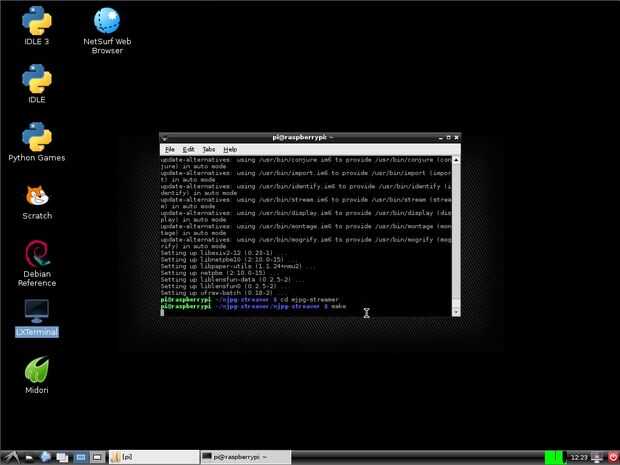Click the terminal scrollbar up arrow
This screenshot has width=620, height=465.
[x=456, y=160]
